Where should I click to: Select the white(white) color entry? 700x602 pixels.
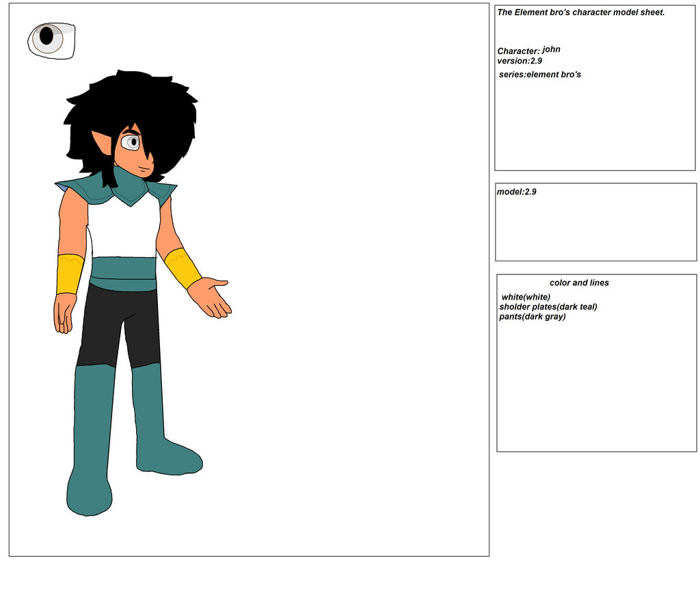pos(525,297)
